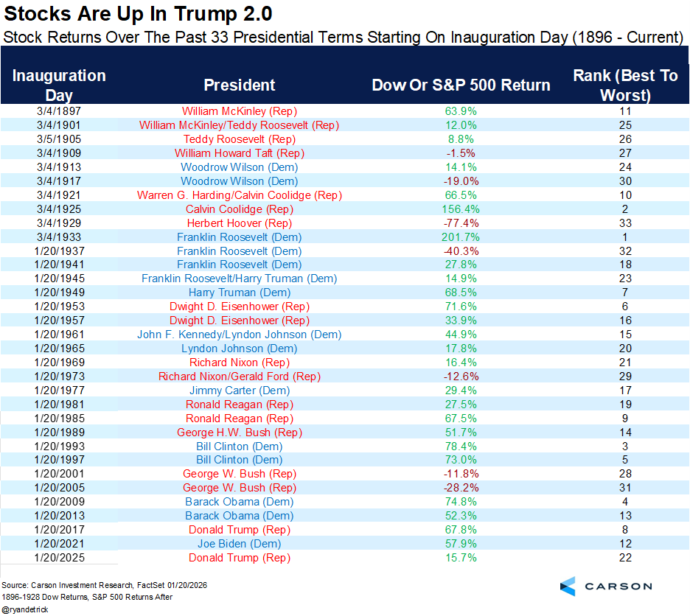Click the William Howard Taft (Rep) cell
This screenshot has height=616, width=690.
click(240, 153)
